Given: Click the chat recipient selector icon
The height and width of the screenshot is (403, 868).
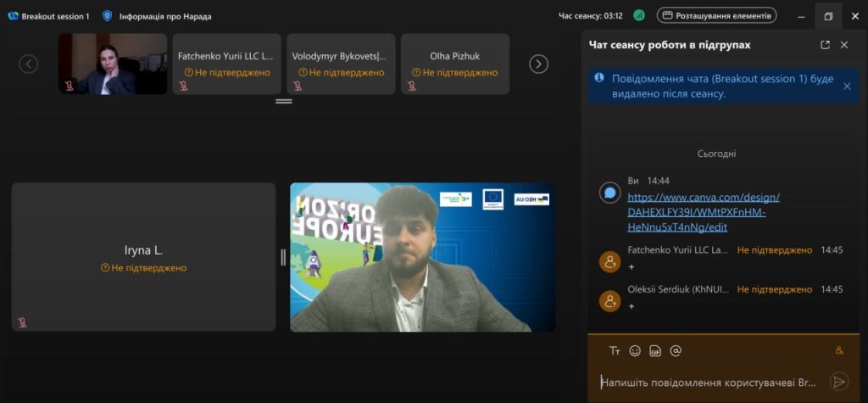Looking at the screenshot, I should point(839,350).
